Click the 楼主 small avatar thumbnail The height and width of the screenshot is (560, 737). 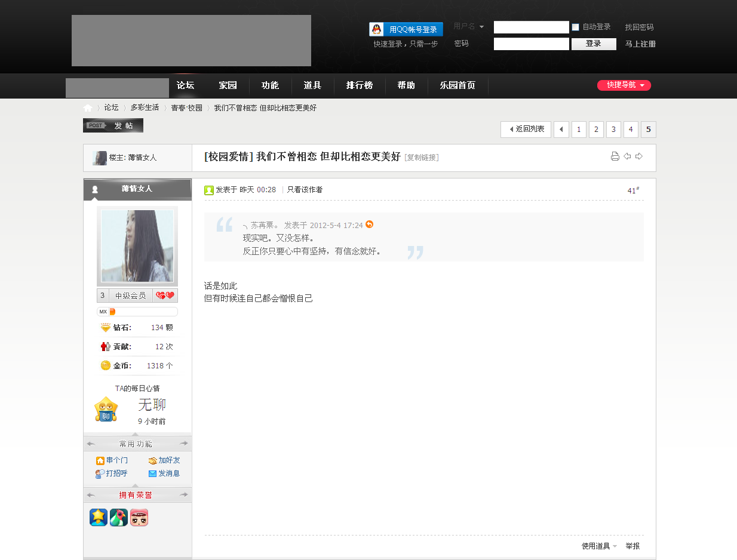tap(100, 158)
